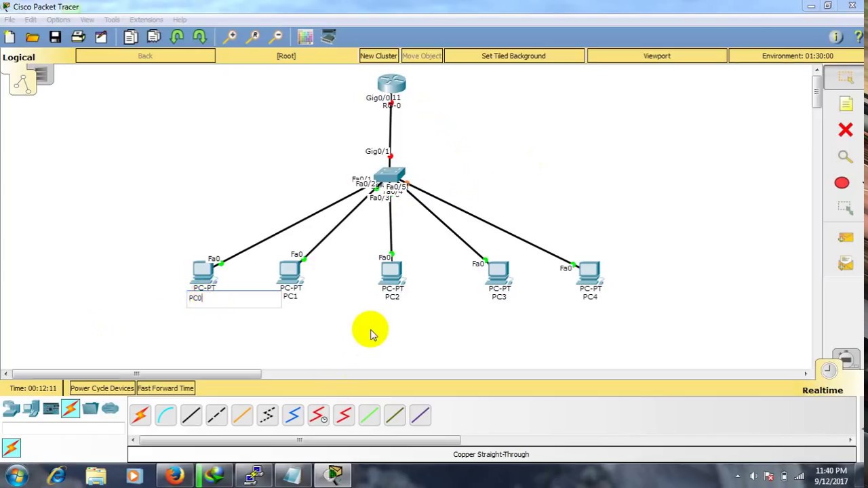This screenshot has height=488, width=868.
Task: Click the green Redo arrow
Action: pyautogui.click(x=199, y=37)
